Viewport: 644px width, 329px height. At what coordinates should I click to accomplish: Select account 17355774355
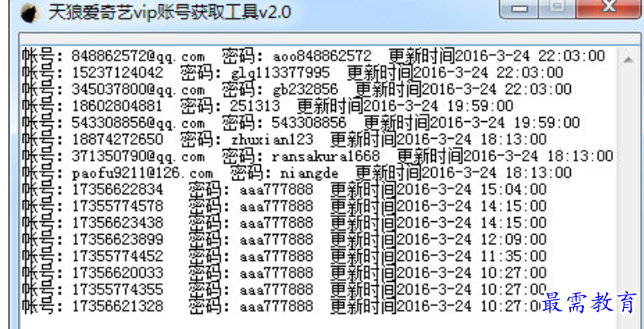118,289
